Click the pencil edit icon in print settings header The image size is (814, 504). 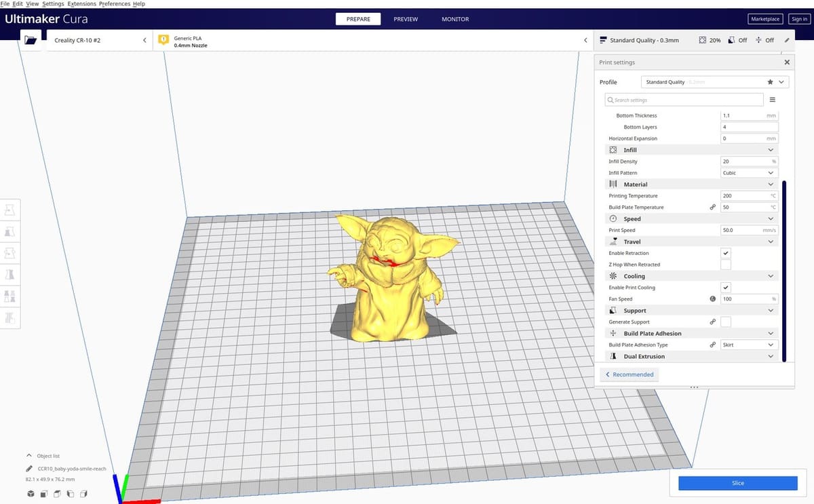(x=786, y=40)
